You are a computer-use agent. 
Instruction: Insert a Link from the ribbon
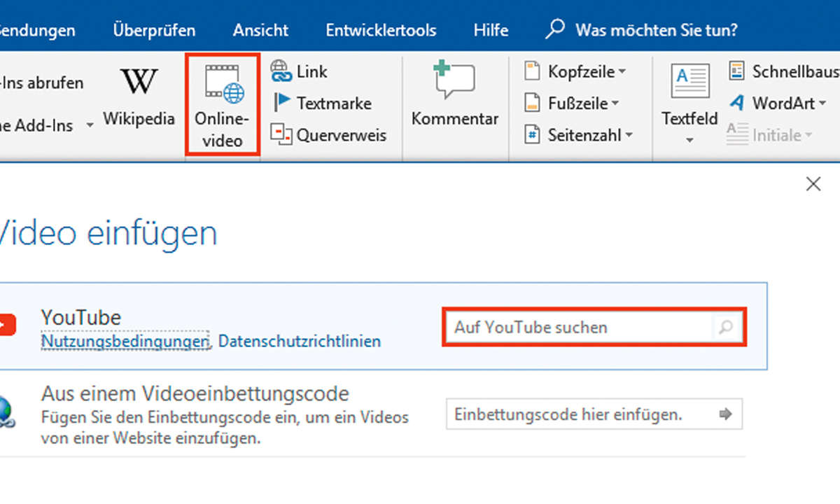click(x=299, y=71)
